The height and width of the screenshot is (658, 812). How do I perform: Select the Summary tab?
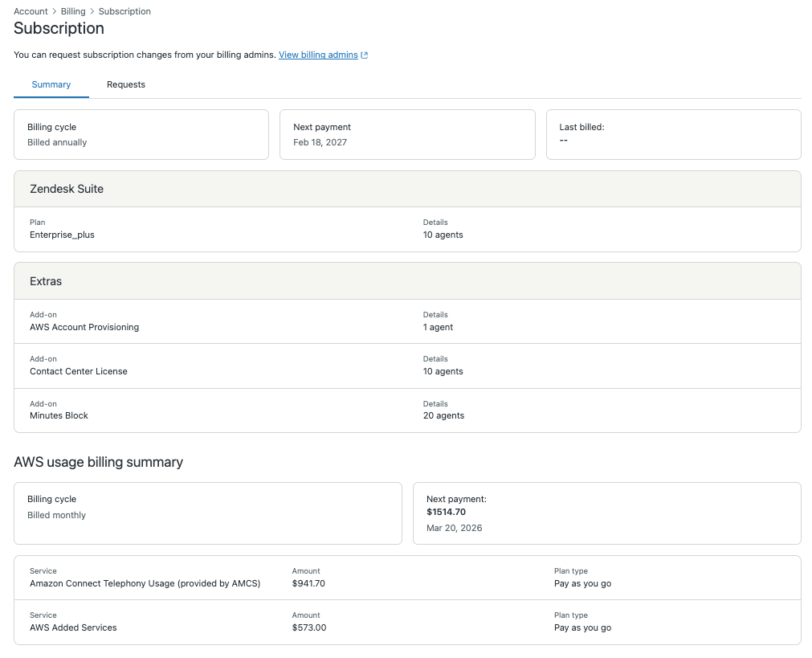51,84
